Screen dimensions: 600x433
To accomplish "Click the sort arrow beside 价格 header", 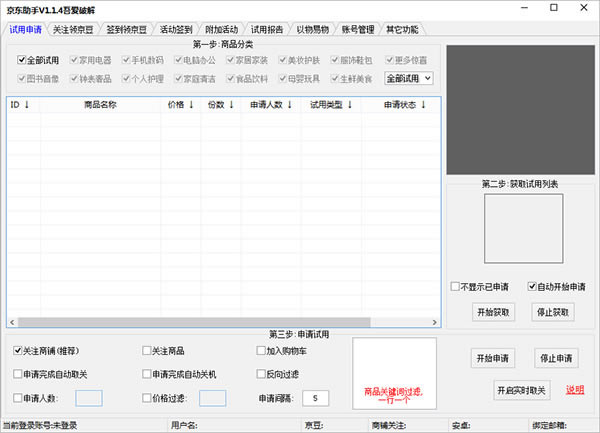I will (191, 104).
